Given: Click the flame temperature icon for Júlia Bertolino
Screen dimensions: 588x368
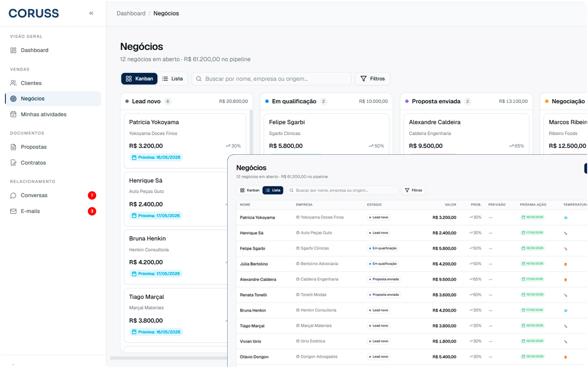Looking at the screenshot, I should (566, 264).
